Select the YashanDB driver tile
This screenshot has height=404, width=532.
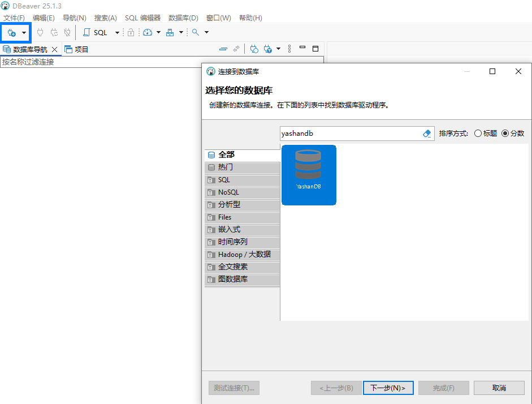tap(309, 174)
